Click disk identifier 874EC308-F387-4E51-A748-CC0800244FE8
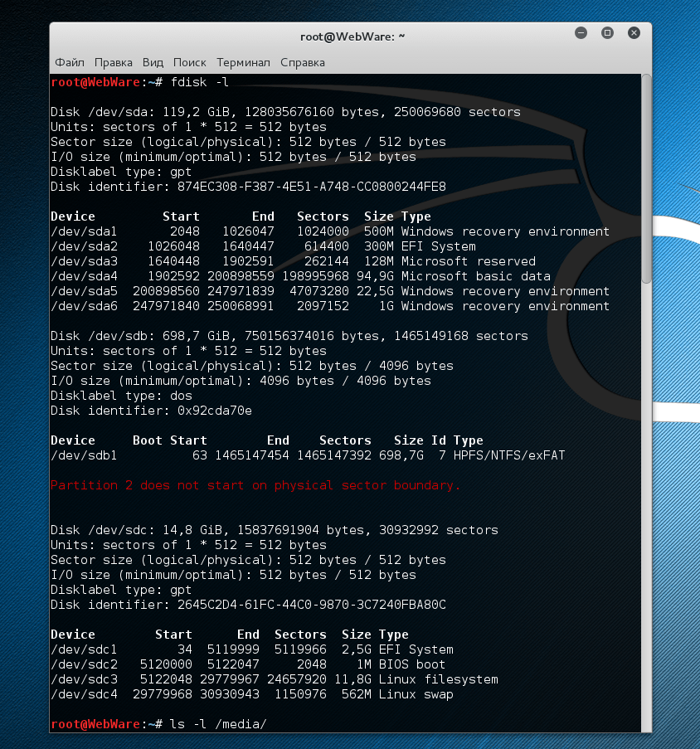Image resolution: width=700 pixels, height=749 pixels. pos(311,187)
